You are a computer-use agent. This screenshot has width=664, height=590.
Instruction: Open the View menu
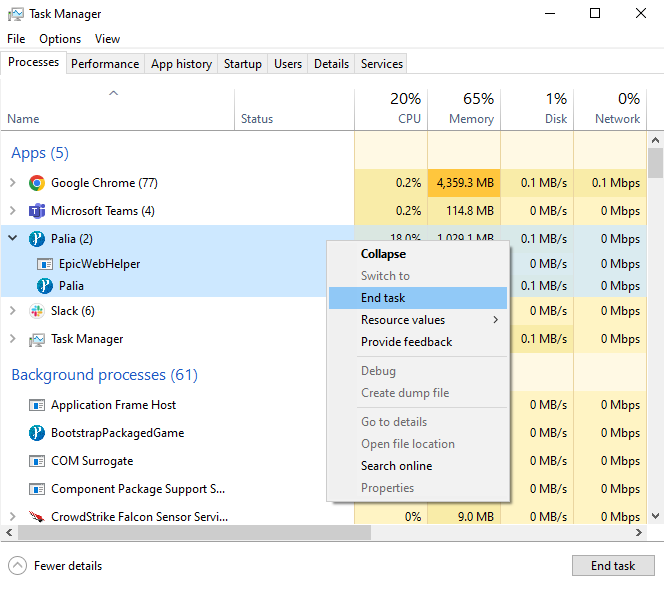click(x=107, y=39)
